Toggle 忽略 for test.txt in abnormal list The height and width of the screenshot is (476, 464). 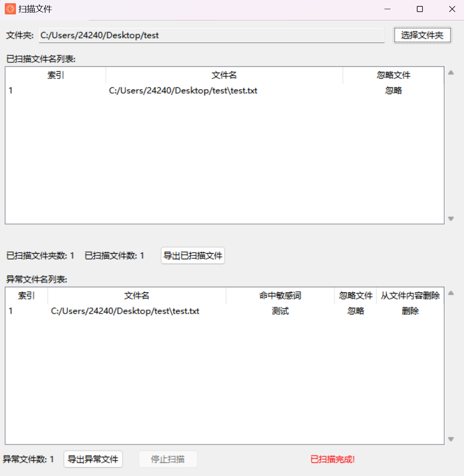(355, 311)
